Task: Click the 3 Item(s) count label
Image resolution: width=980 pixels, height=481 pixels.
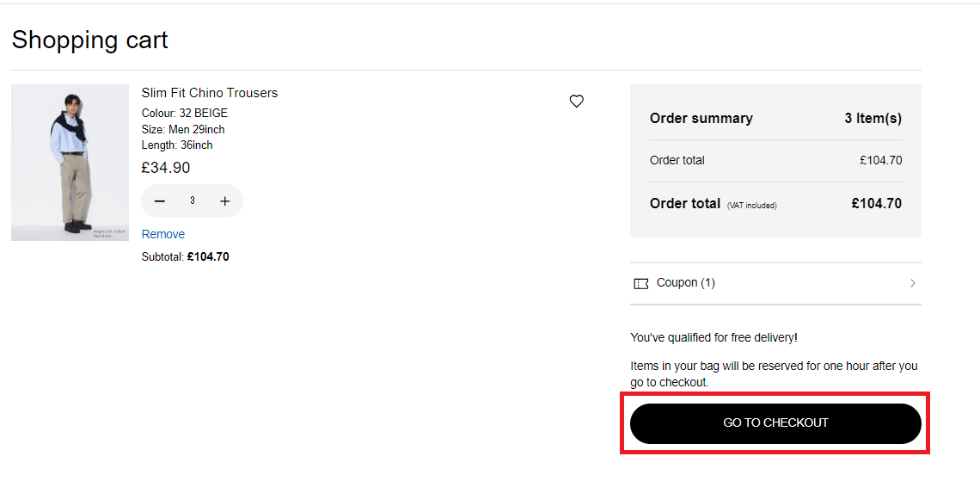Action: click(x=873, y=118)
